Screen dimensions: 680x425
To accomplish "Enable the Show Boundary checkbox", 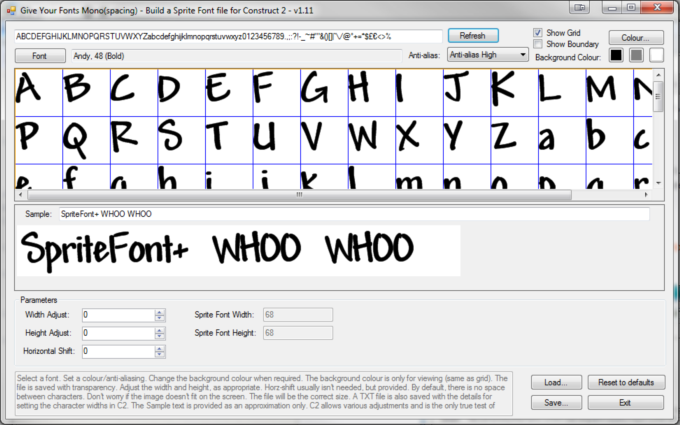I will pos(540,44).
